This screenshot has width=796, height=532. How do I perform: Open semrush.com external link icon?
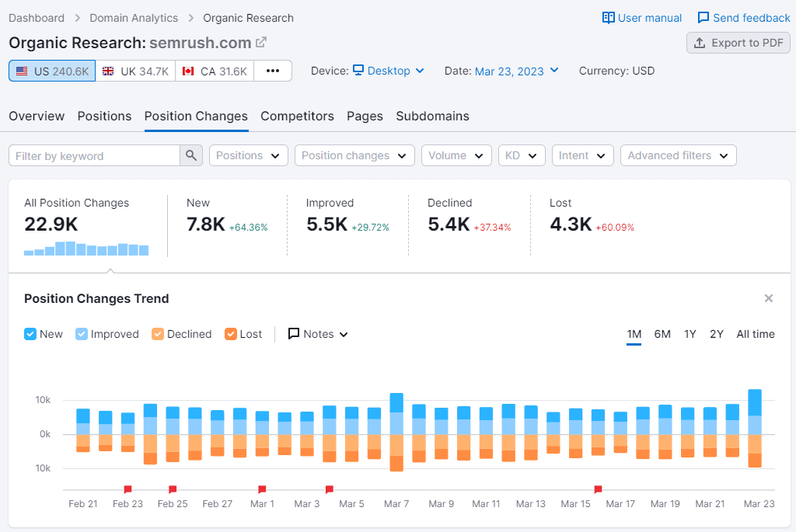click(261, 43)
